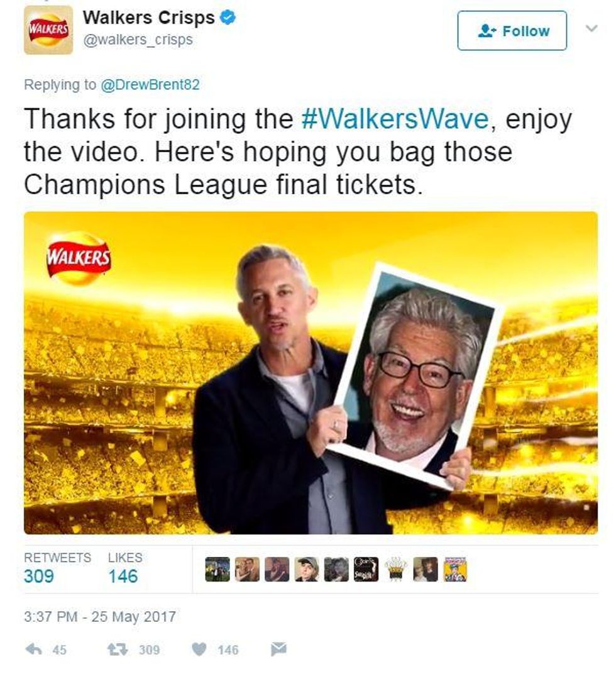
Task: Click the liker avatar wearing a cap
Action: point(307,569)
